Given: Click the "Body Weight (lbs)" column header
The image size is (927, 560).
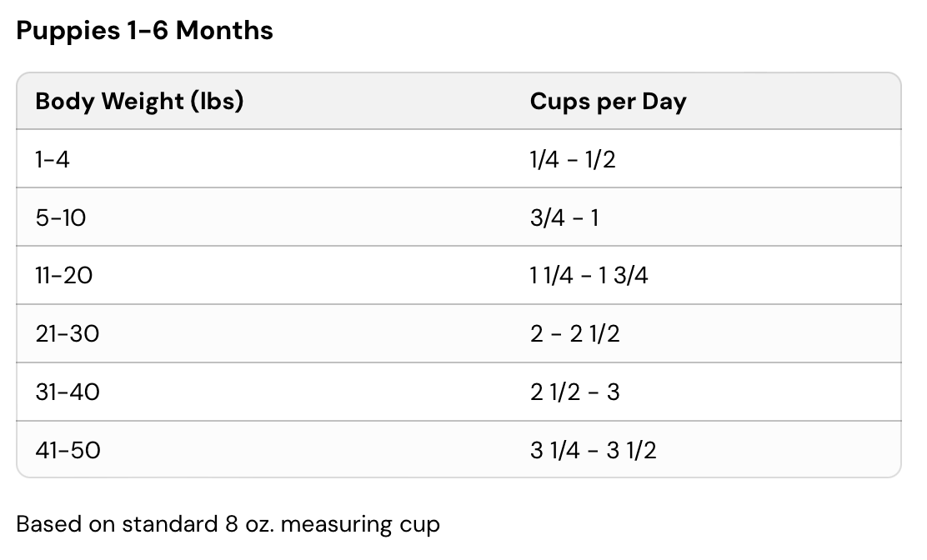Looking at the screenshot, I should (139, 102).
